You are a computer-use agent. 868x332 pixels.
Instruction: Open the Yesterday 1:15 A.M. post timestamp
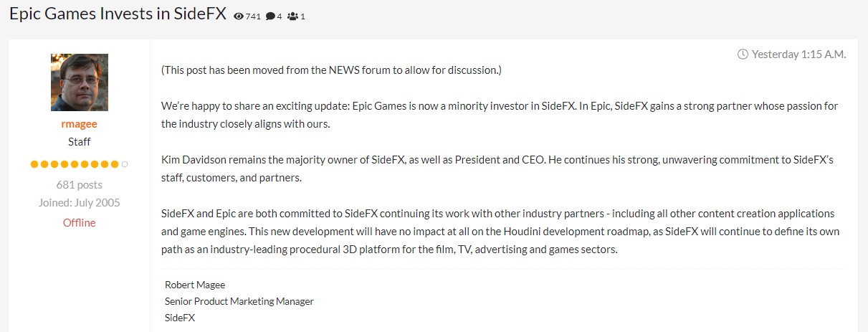tap(798, 54)
